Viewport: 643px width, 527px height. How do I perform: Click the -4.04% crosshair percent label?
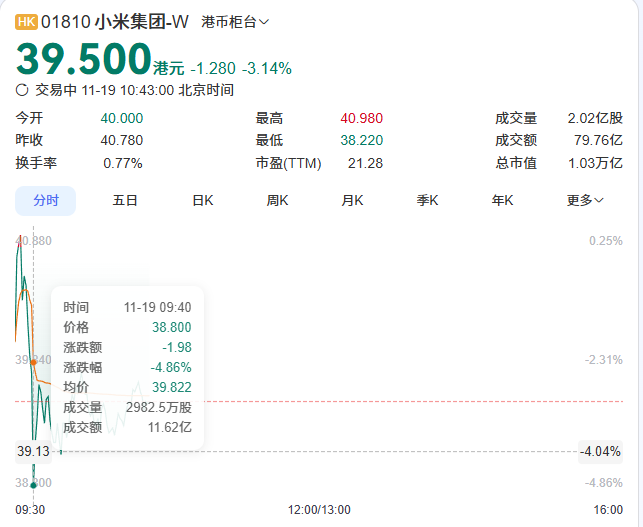[x=600, y=452]
